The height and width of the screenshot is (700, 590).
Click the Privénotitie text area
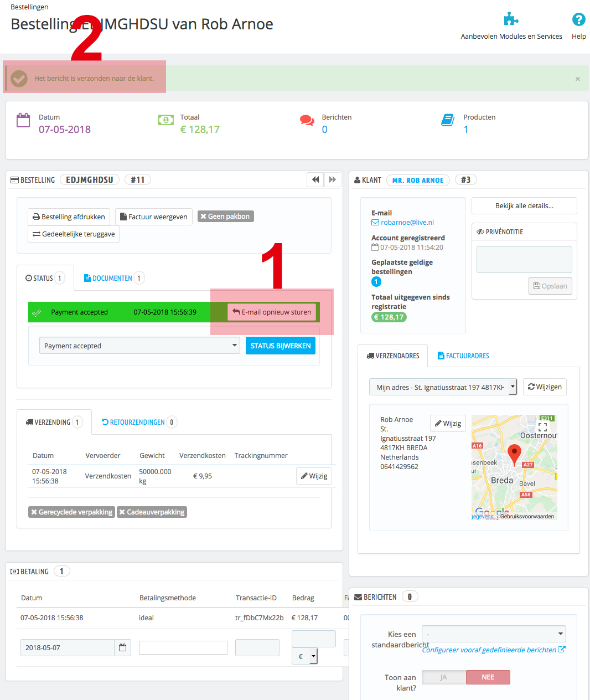tap(524, 260)
